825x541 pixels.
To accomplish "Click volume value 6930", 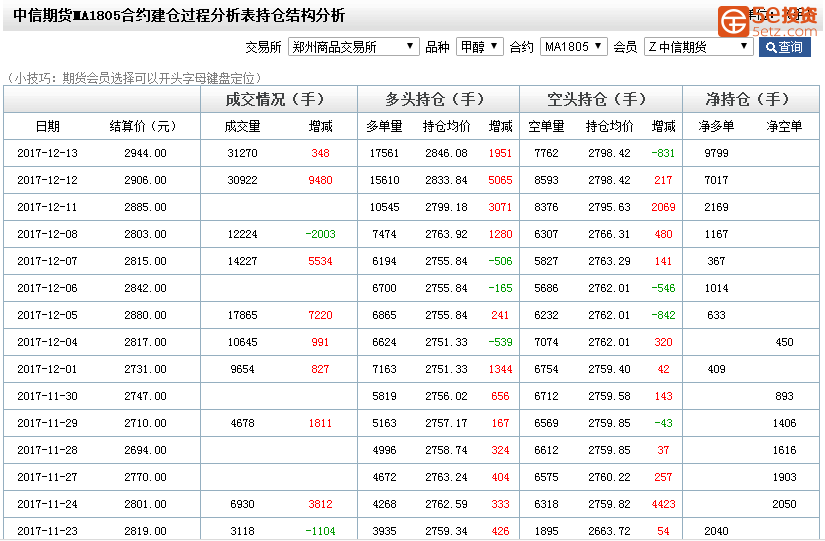I will pyautogui.click(x=243, y=504).
